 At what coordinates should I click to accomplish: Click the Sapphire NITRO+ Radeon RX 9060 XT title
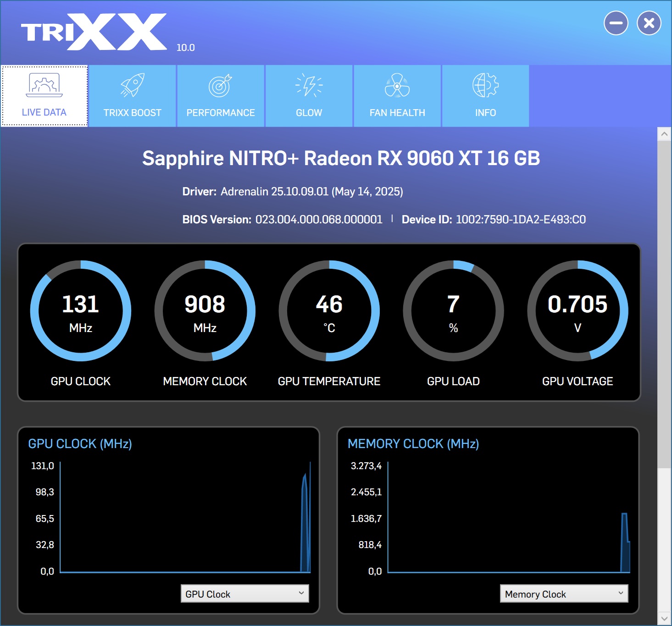[341, 158]
